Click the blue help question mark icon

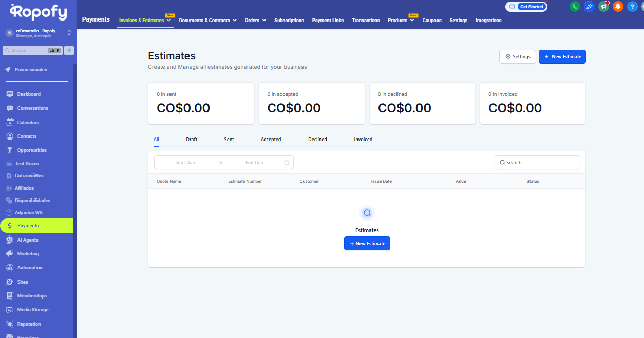coord(632,7)
